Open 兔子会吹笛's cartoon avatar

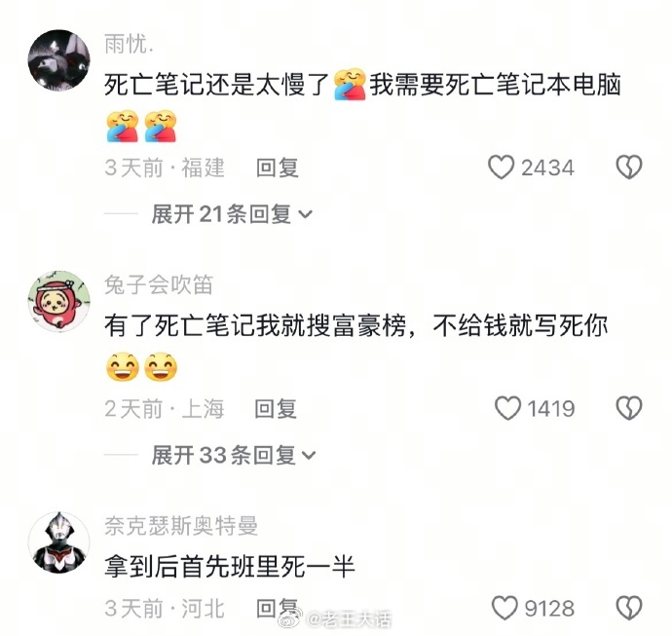tap(59, 301)
